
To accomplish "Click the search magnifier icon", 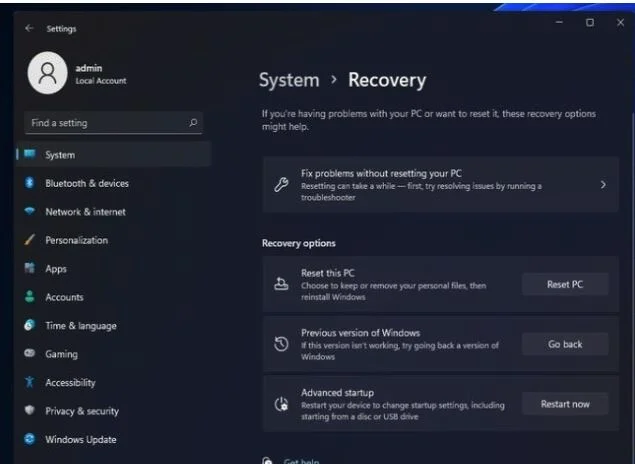I will 193,122.
